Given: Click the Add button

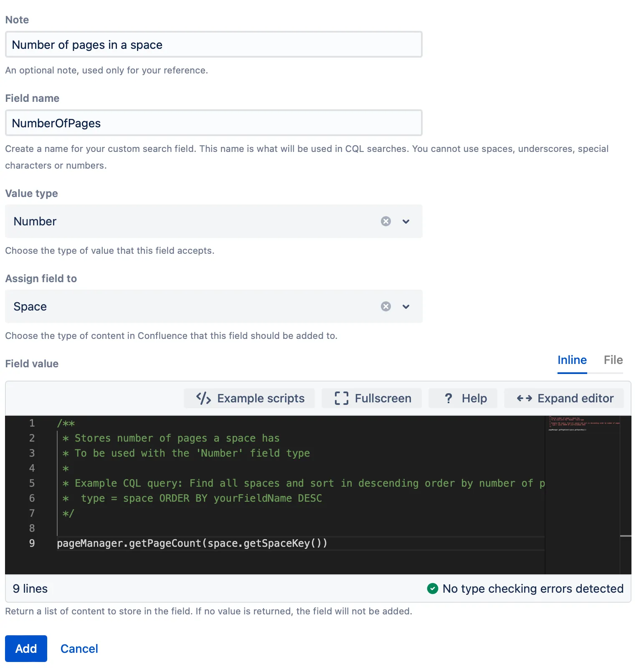Looking at the screenshot, I should click(26, 649).
